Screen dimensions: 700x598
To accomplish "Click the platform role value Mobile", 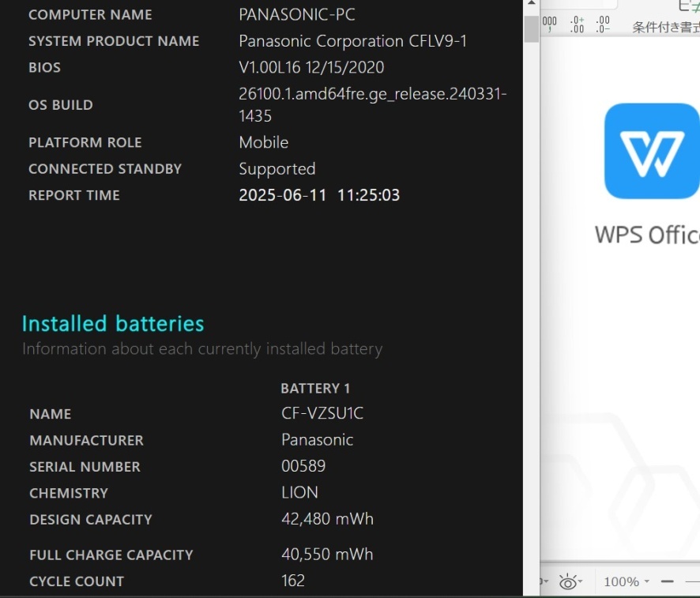I will coord(263,142).
